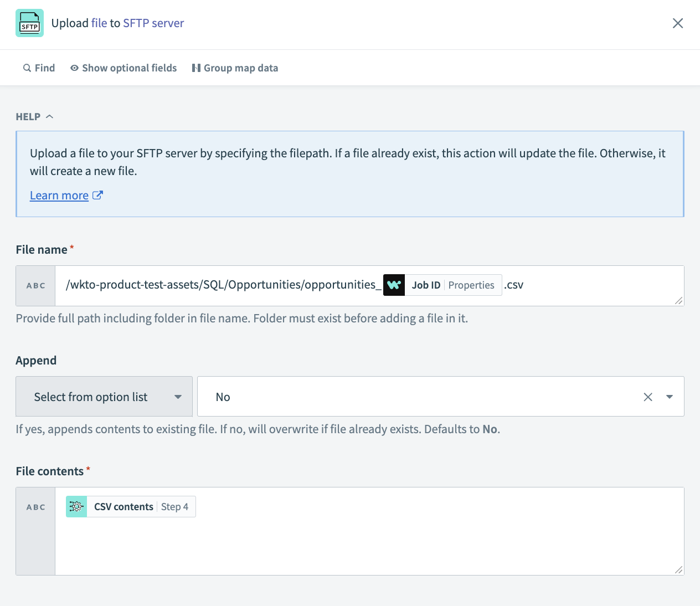Image resolution: width=700 pixels, height=606 pixels.
Task: Click the eye icon beside Show optional fields
Action: coord(74,68)
